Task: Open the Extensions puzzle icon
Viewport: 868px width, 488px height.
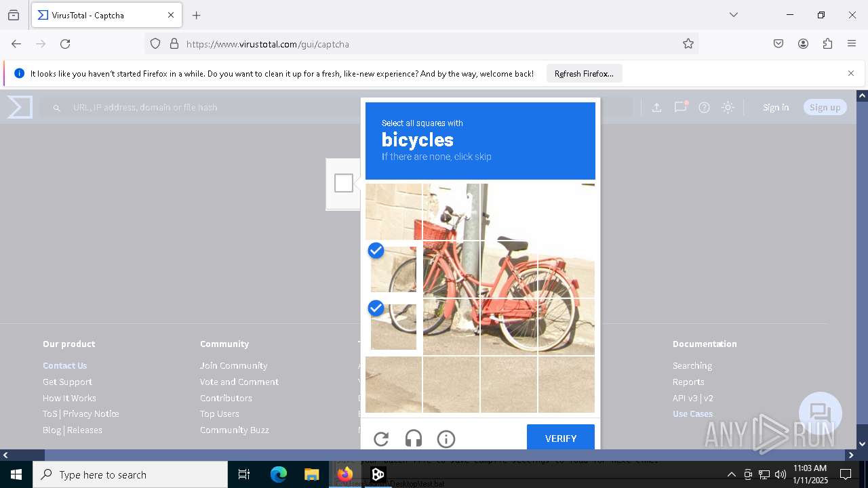Action: point(827,44)
